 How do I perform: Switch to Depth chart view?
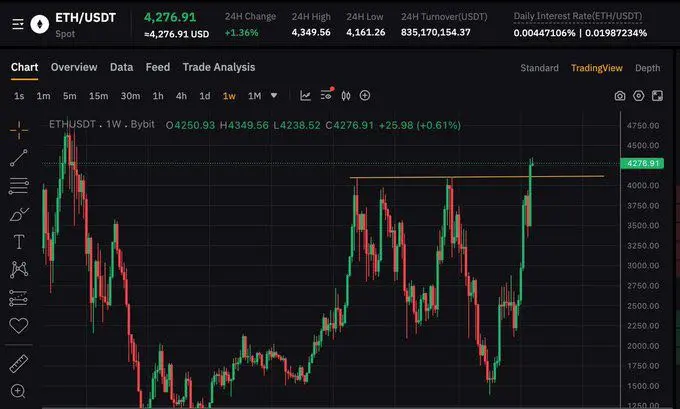point(647,68)
